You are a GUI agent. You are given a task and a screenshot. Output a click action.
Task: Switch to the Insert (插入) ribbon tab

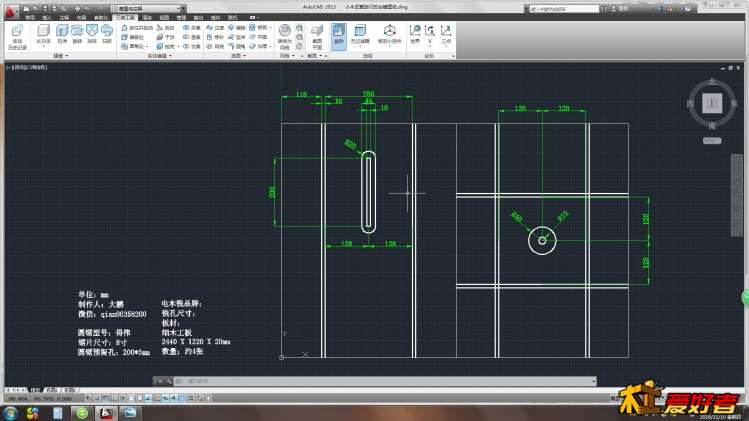(46, 17)
